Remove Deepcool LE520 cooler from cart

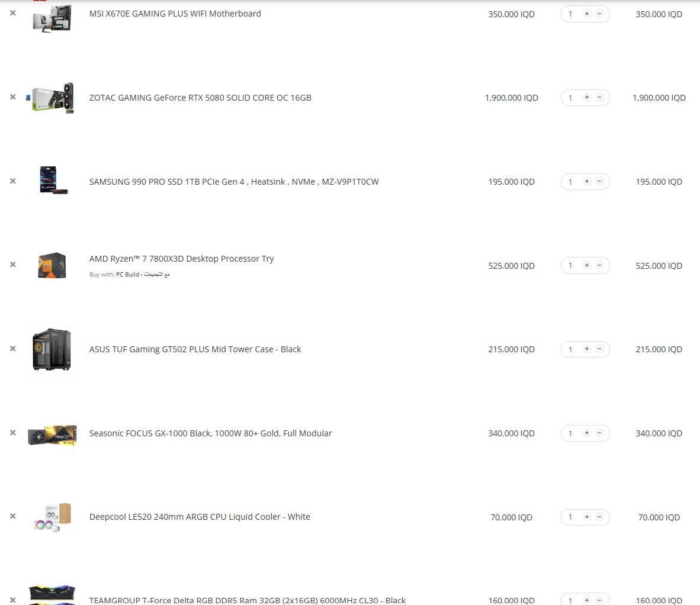point(13,516)
